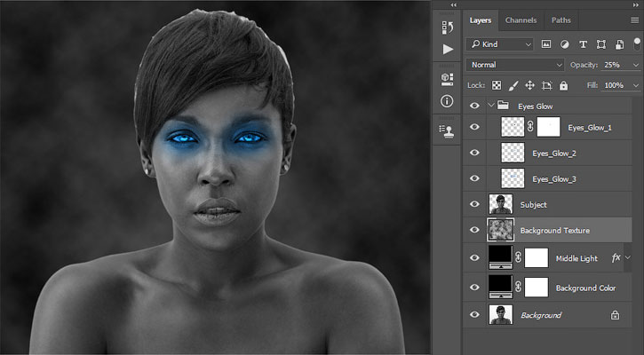Hide the Subject layer
The image size is (644, 355).
tap(474, 204)
